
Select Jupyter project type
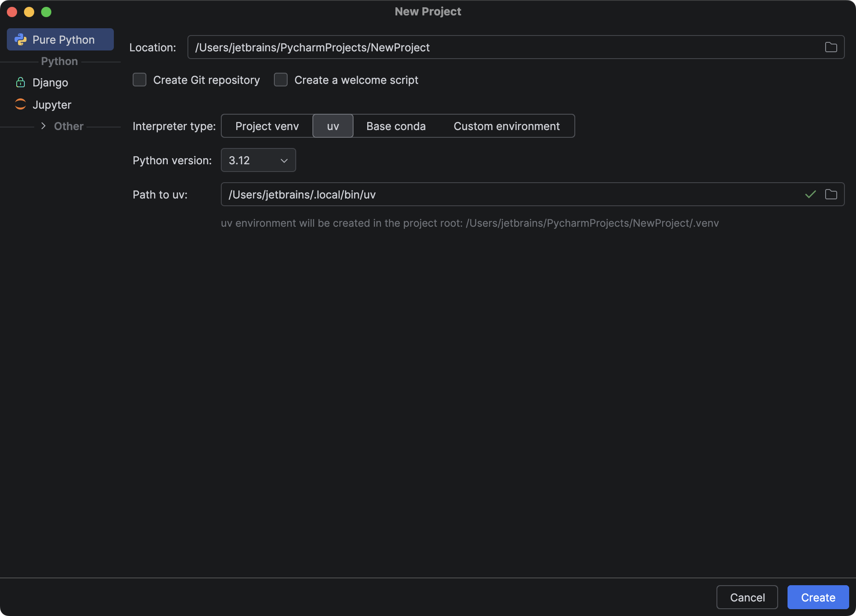[52, 104]
